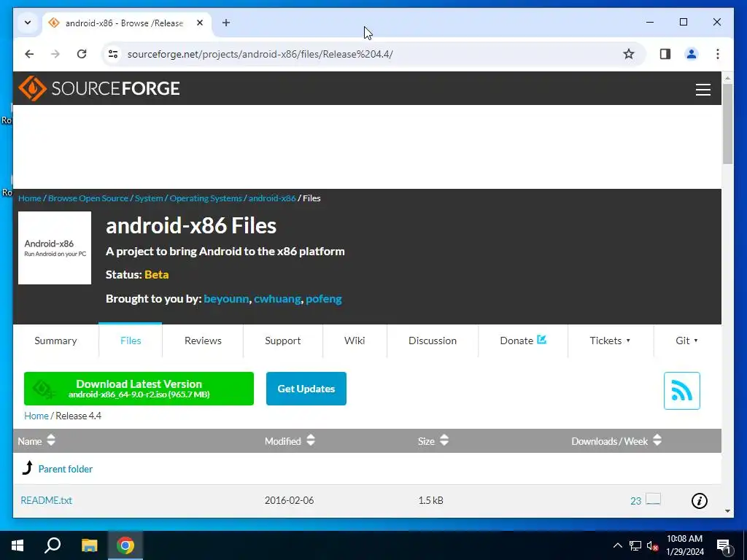Open the beyounn author profile
The image size is (747, 560).
[x=226, y=298]
